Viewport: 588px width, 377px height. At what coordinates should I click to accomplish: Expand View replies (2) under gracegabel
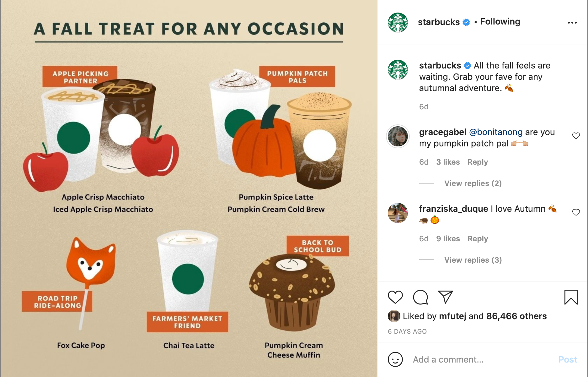473,183
